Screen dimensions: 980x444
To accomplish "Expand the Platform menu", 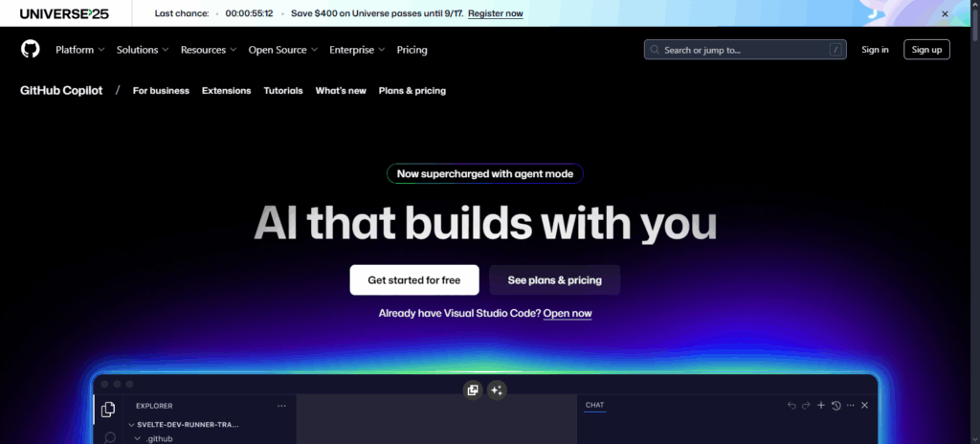I will click(x=80, y=50).
